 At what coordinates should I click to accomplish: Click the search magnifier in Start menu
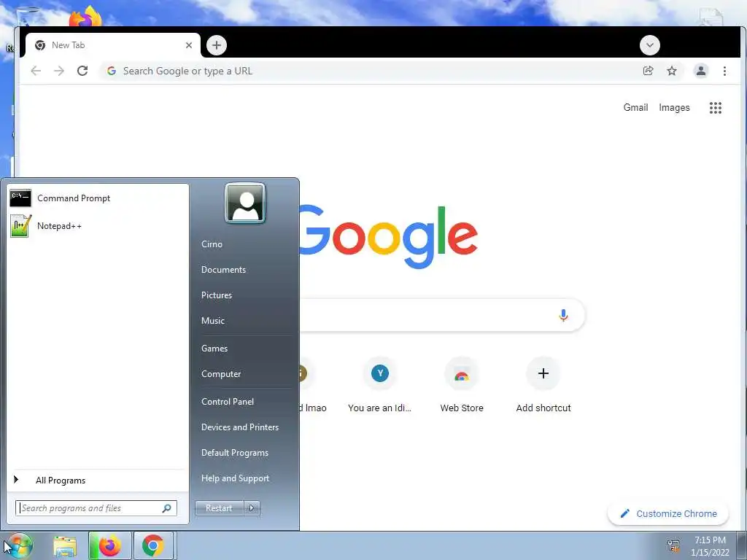tap(166, 508)
